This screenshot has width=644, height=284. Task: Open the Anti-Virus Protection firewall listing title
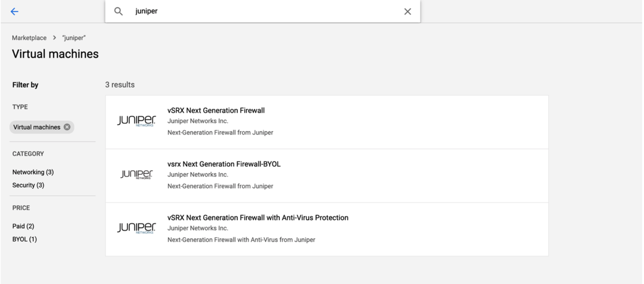258,217
